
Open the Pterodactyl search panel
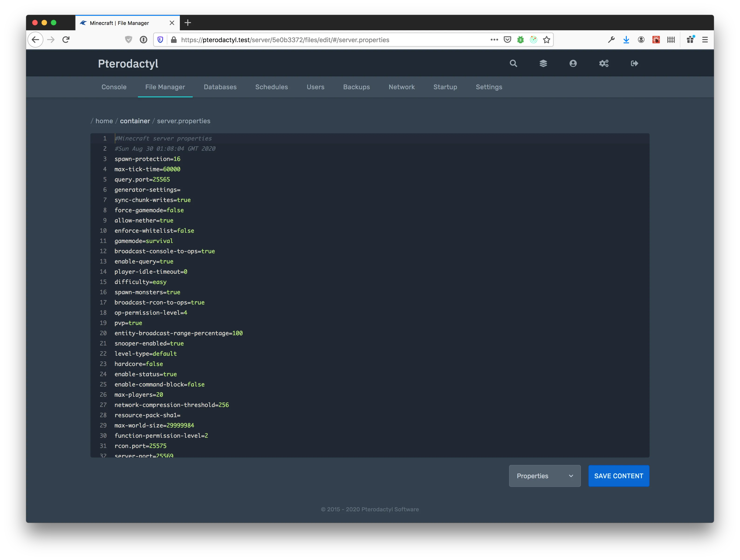tap(513, 63)
